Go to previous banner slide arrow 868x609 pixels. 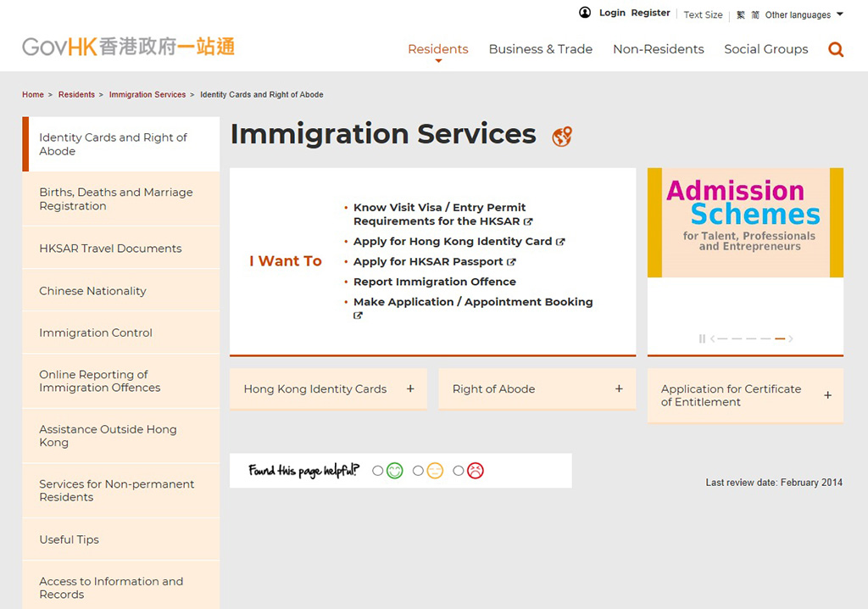coord(712,338)
